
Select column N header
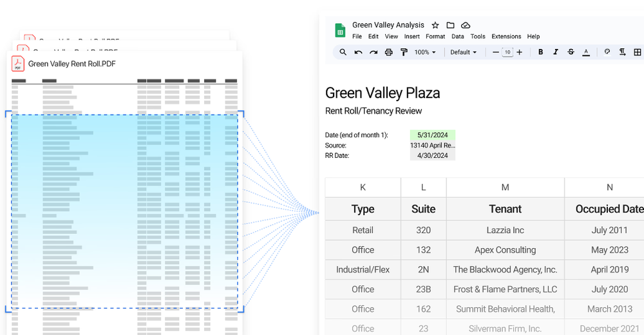tap(605, 187)
